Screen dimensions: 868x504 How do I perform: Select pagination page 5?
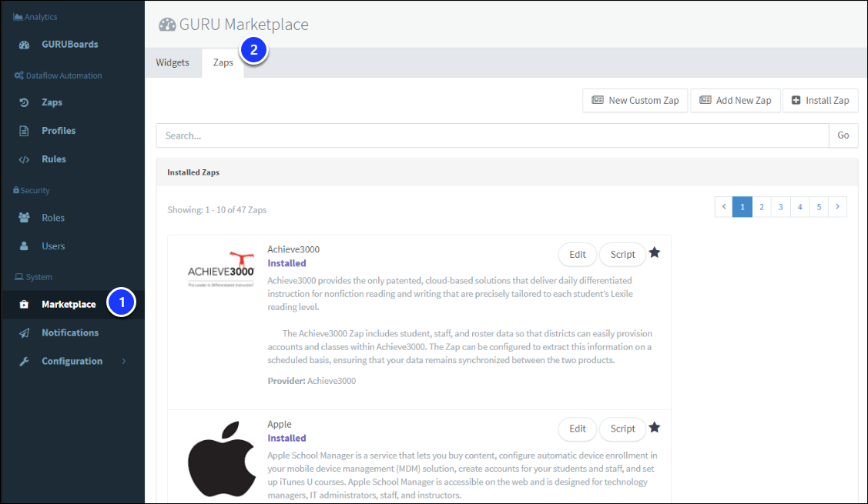point(819,207)
